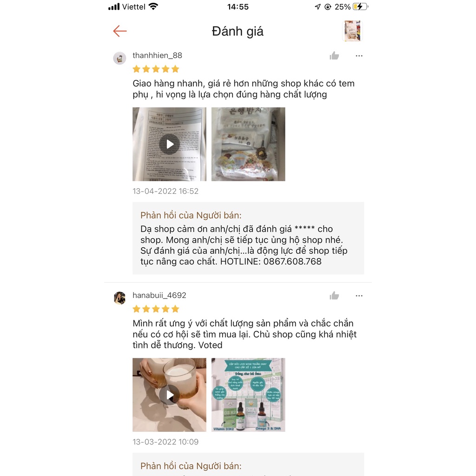The width and height of the screenshot is (476, 476).
Task: Like thanhhien_88's review with thumbs up
Action: point(334,56)
